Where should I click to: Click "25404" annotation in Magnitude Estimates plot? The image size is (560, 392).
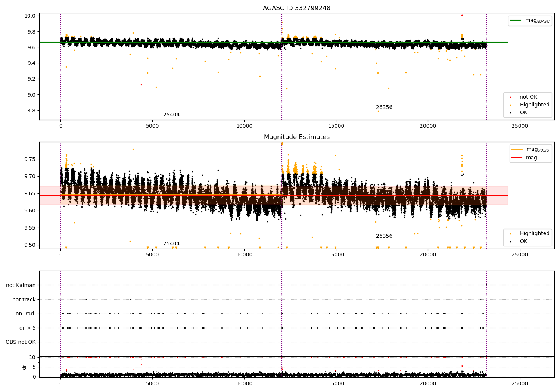click(171, 244)
